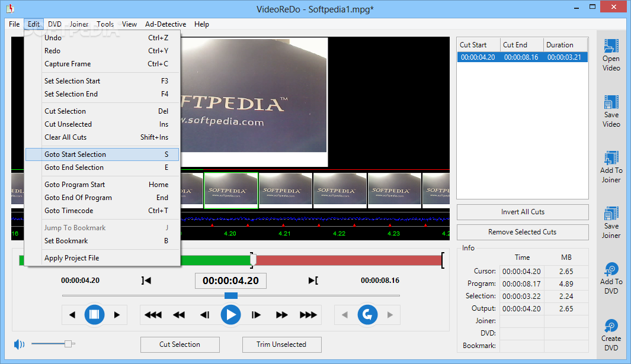The image size is (631, 364).
Task: Select Goto End Selection entry
Action: point(103,167)
